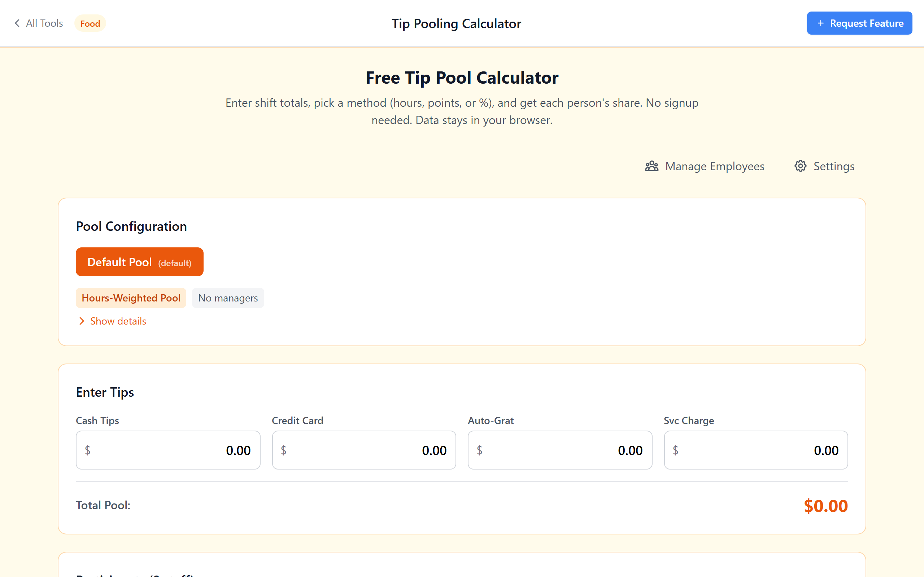
Task: Open Settings via the gear icon
Action: click(x=834, y=166)
